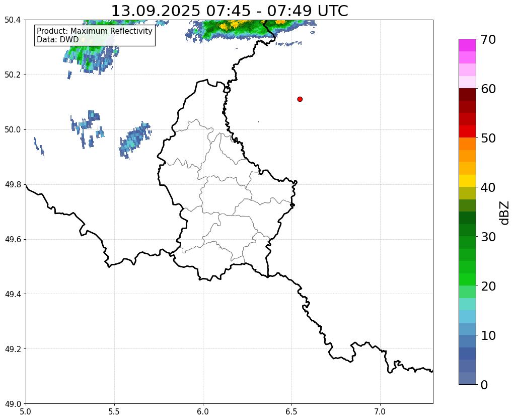Click longitude tick label '5.5'
The width and height of the screenshot is (515, 420).
tap(114, 412)
